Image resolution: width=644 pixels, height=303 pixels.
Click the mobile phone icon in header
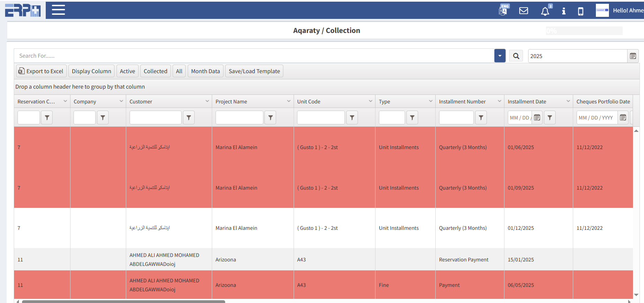[580, 11]
